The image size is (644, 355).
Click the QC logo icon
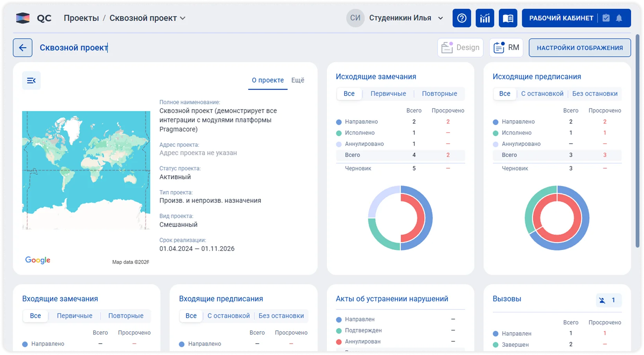(x=23, y=18)
